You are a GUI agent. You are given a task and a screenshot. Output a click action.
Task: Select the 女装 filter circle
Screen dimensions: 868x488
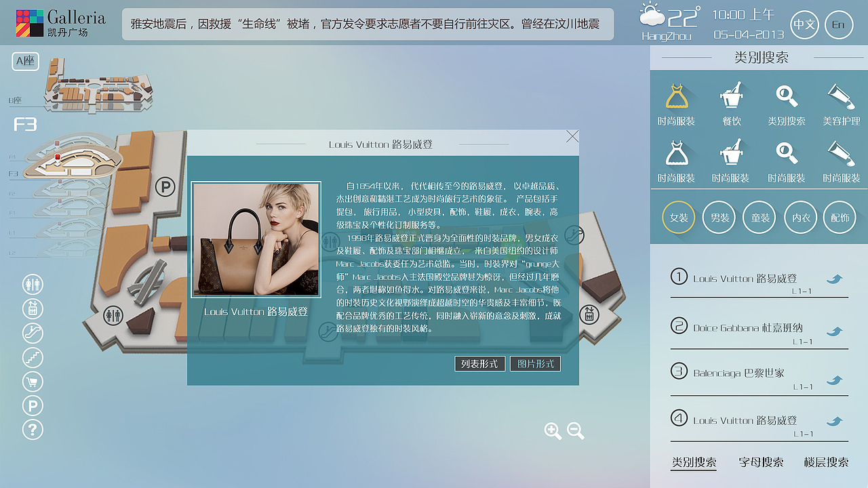pyautogui.click(x=679, y=218)
